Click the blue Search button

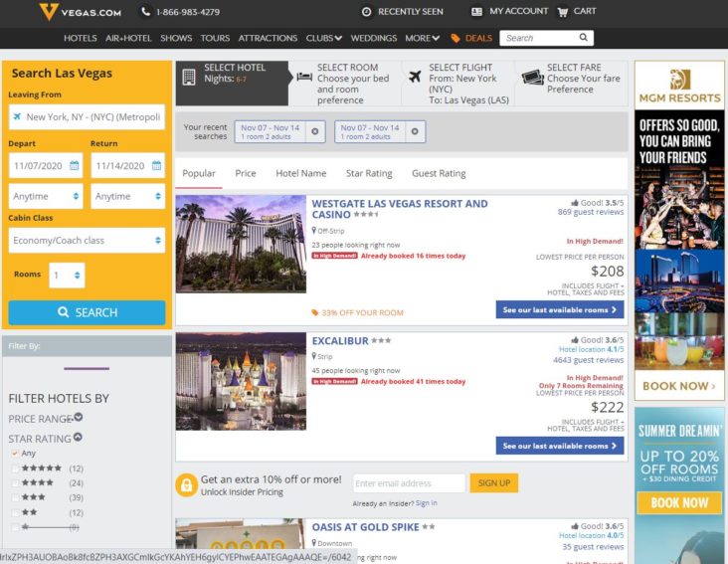coord(87,312)
